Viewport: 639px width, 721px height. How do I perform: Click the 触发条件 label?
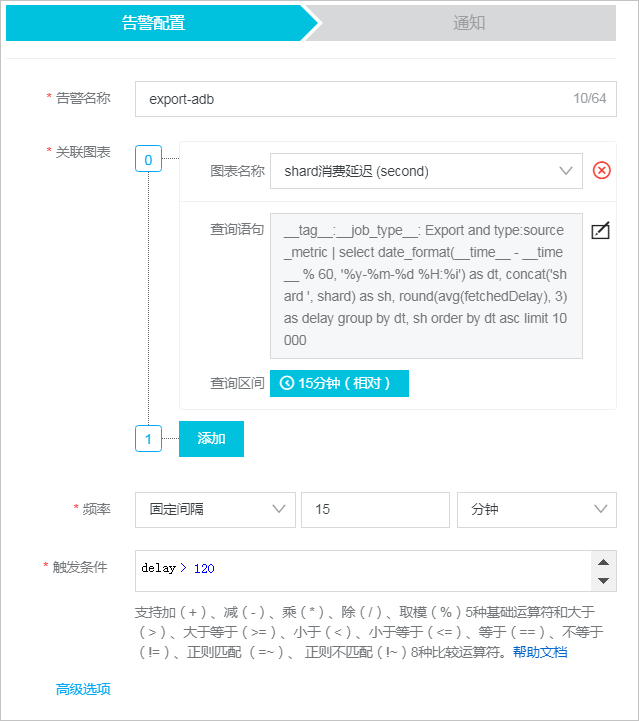(80, 567)
